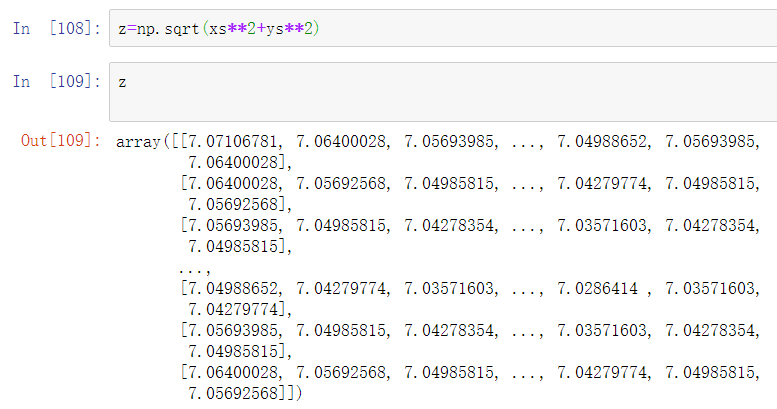777x409 pixels.
Task: Click the 'array([[' text at the output start
Action: click(x=152, y=142)
